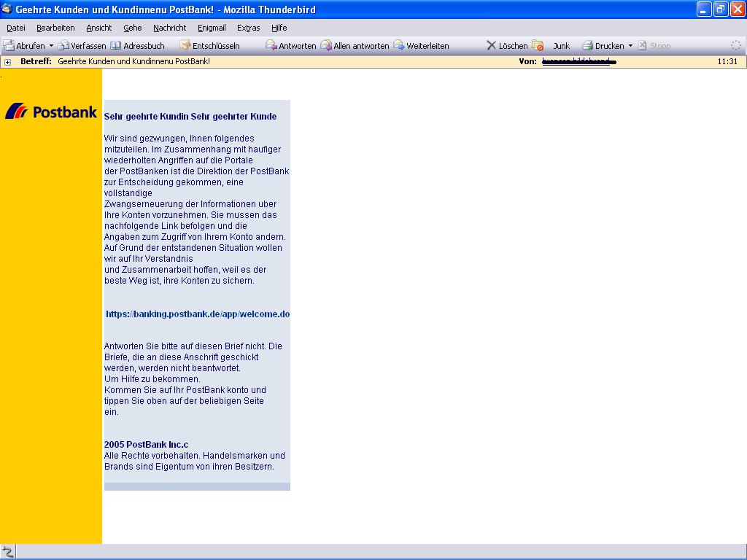Click the footer text '2005 PostBank Inc.c'
The width and height of the screenshot is (747, 560).
[146, 445]
